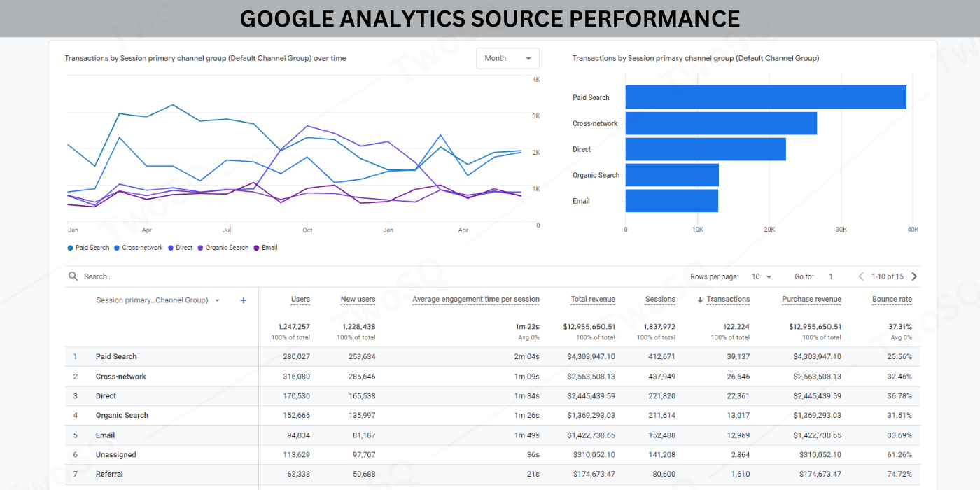Click the search magnifier icon
The image size is (980, 490).
click(73, 276)
